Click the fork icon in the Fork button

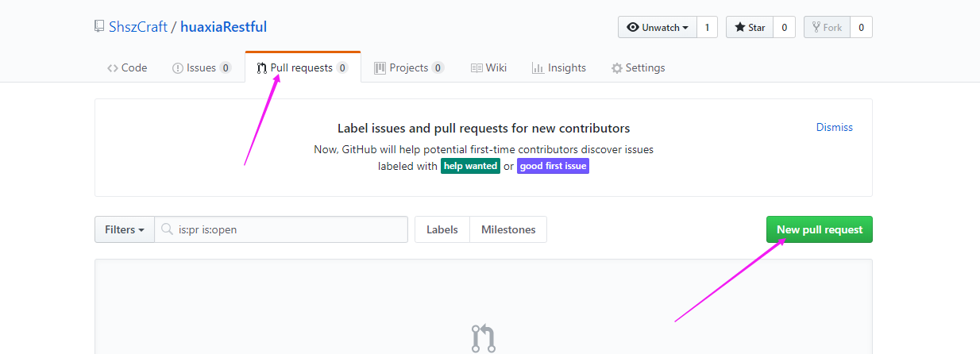[816, 27]
